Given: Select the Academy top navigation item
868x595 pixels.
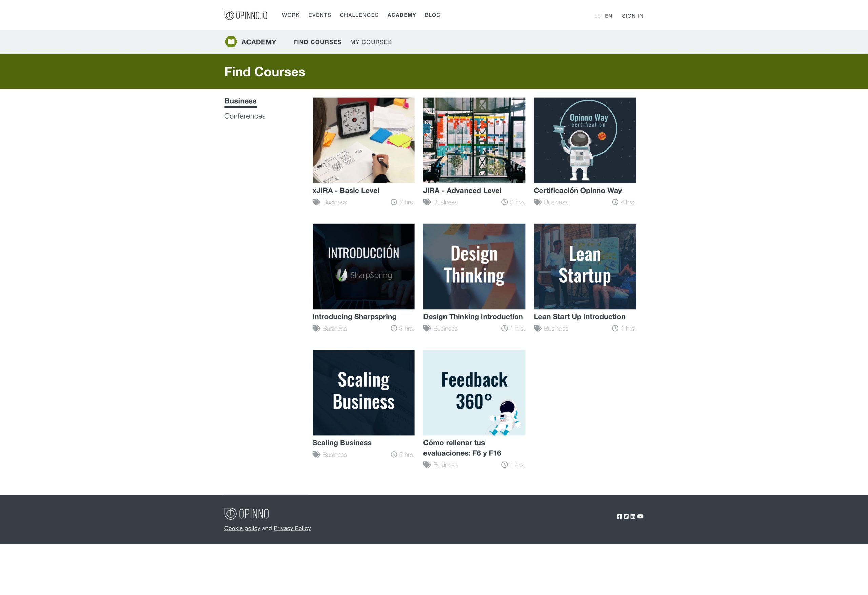Looking at the screenshot, I should [x=401, y=15].
